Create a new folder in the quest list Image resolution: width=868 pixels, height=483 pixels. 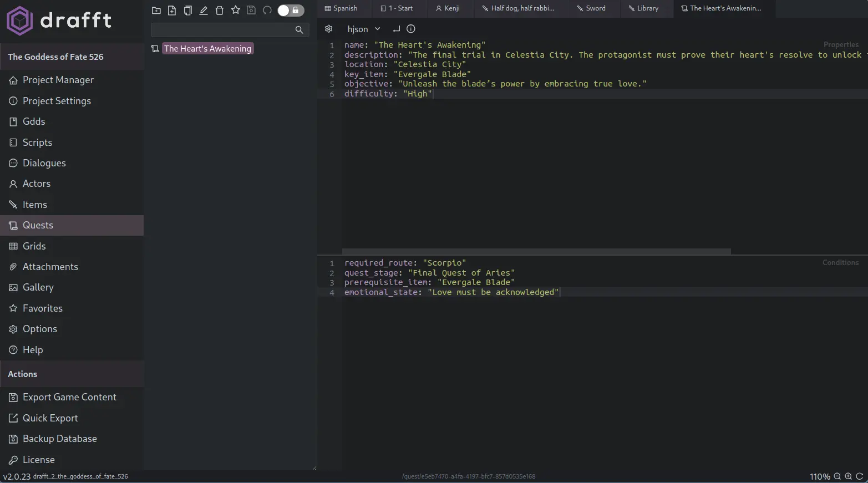click(x=156, y=10)
